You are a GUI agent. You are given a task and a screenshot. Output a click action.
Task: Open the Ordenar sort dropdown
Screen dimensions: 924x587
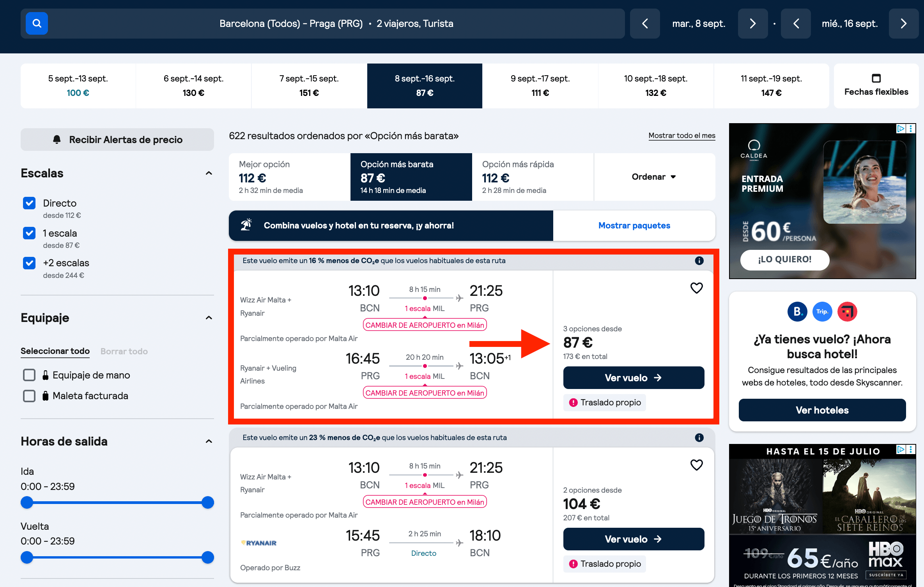point(654,177)
